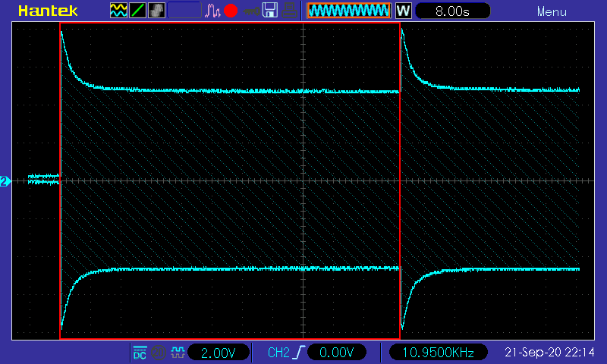The height and width of the screenshot is (364, 607).
Task: Click the 10.9500KHz frequency counter readout
Action: 439,353
